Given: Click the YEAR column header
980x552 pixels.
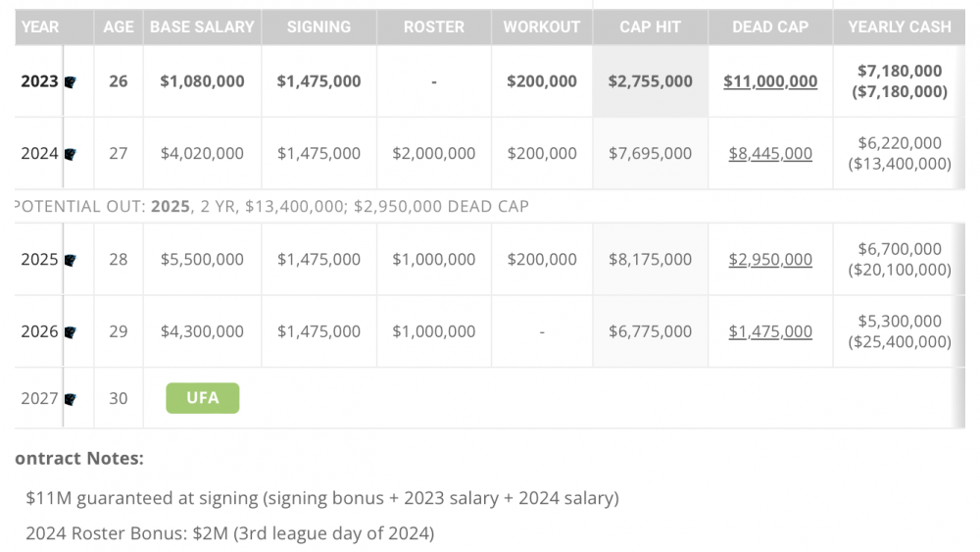Looking at the screenshot, I should (40, 26).
